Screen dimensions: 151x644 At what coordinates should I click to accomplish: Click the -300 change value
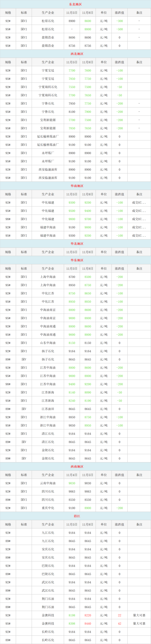119,21
